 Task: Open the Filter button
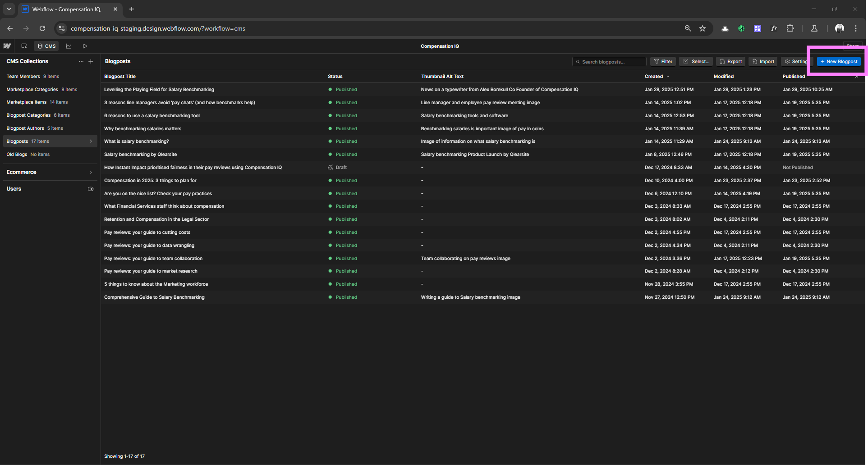click(663, 62)
